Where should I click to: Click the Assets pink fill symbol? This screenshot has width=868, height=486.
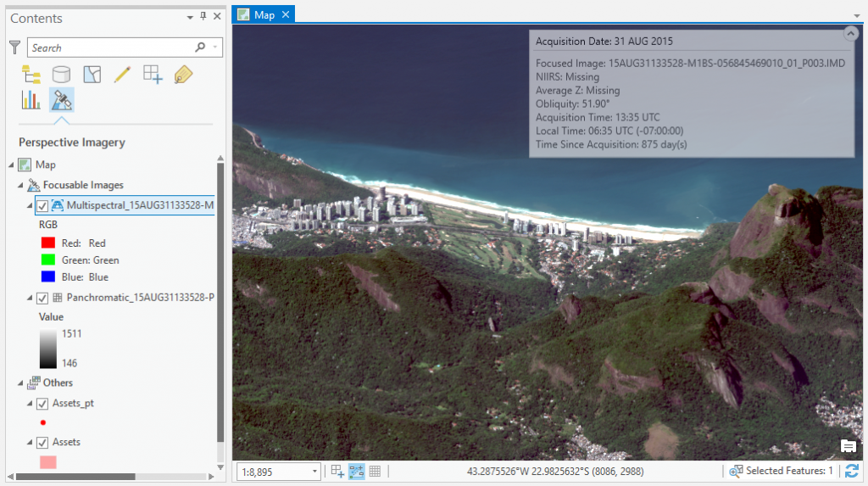point(48,462)
